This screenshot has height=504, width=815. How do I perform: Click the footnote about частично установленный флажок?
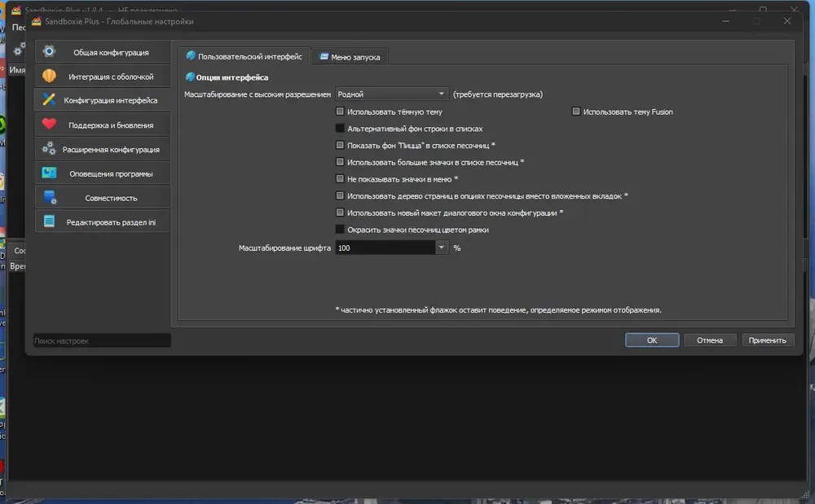click(499, 310)
